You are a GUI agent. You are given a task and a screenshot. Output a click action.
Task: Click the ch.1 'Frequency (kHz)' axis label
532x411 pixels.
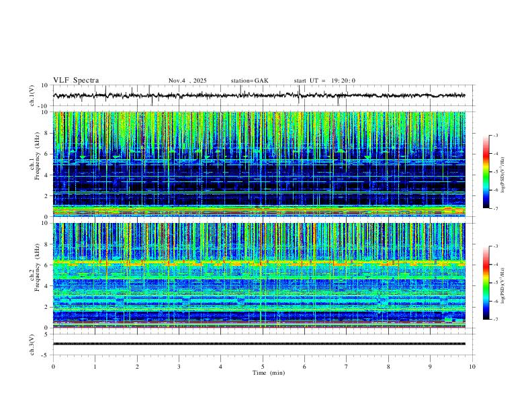pyautogui.click(x=37, y=156)
